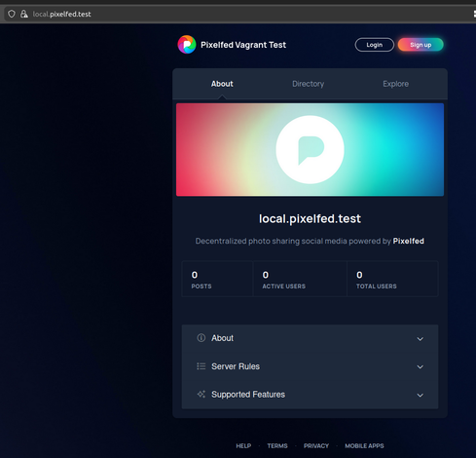Click the list icon beside Server Rules

point(201,366)
